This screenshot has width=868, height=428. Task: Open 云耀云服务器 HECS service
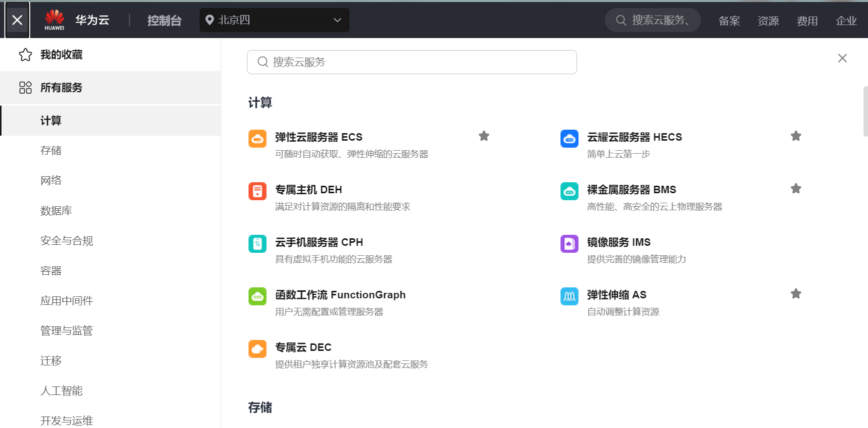(x=634, y=137)
